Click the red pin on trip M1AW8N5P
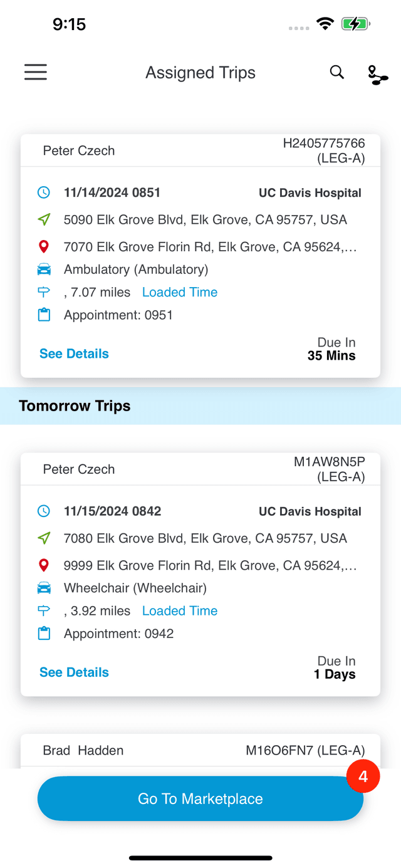This screenshot has width=401, height=868. click(44, 565)
